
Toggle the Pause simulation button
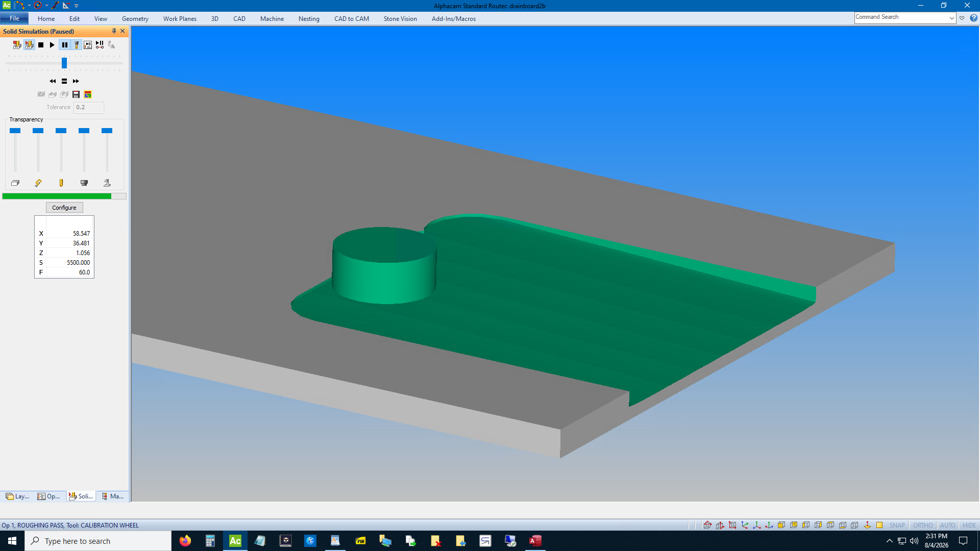[x=64, y=45]
